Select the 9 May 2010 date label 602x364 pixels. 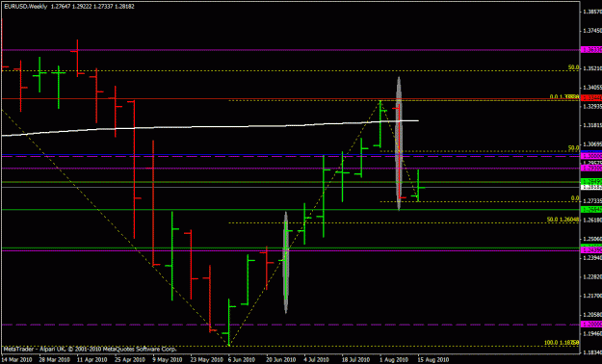(168, 360)
